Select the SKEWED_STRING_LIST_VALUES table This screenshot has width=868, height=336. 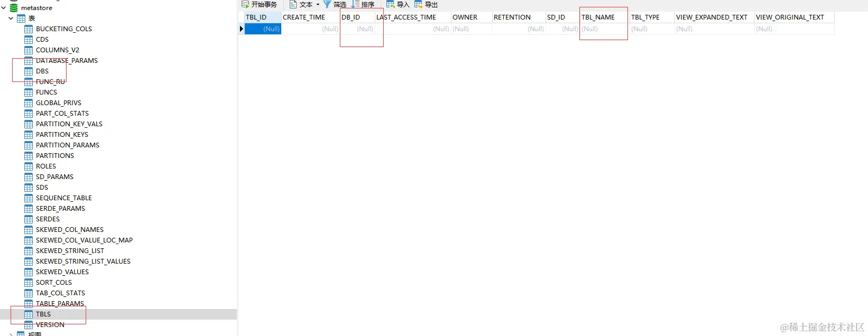point(83,262)
